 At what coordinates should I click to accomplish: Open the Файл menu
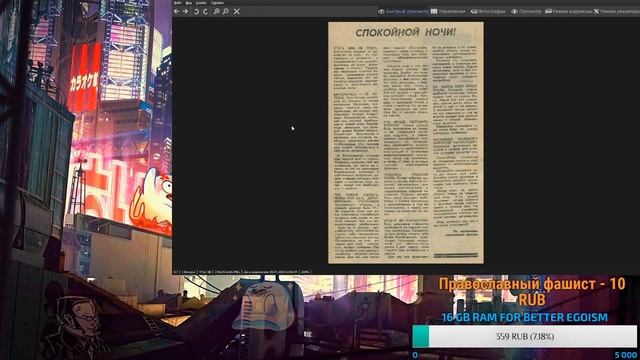click(178, 2)
